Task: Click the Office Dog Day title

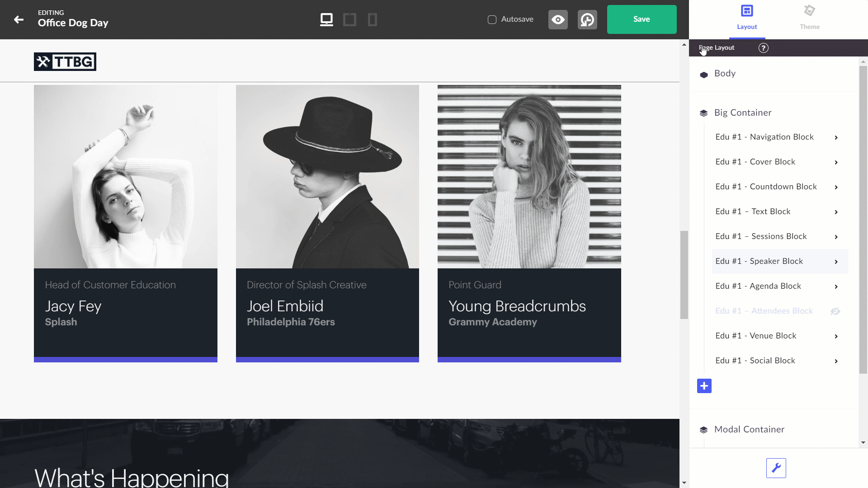Action: (73, 23)
